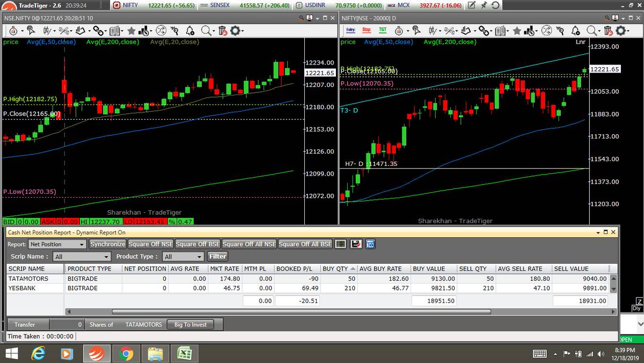Screen dimensions: 644x363
Task: Click the Entry marker icon in right daily chart
Action: (x=351, y=30)
